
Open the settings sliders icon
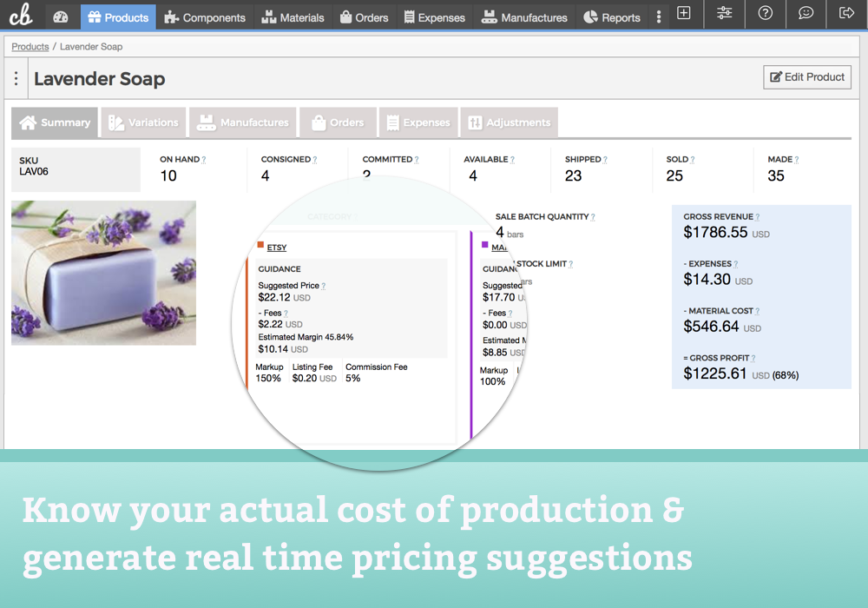725,14
